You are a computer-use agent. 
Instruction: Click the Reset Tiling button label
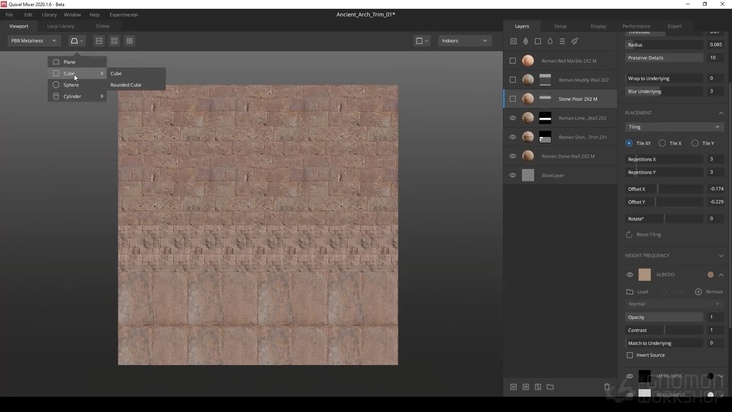tap(648, 235)
